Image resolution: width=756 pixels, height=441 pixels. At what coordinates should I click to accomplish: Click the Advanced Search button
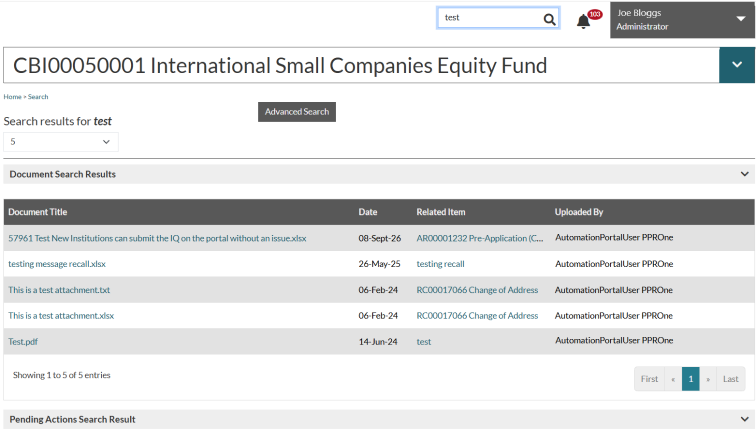[297, 112]
